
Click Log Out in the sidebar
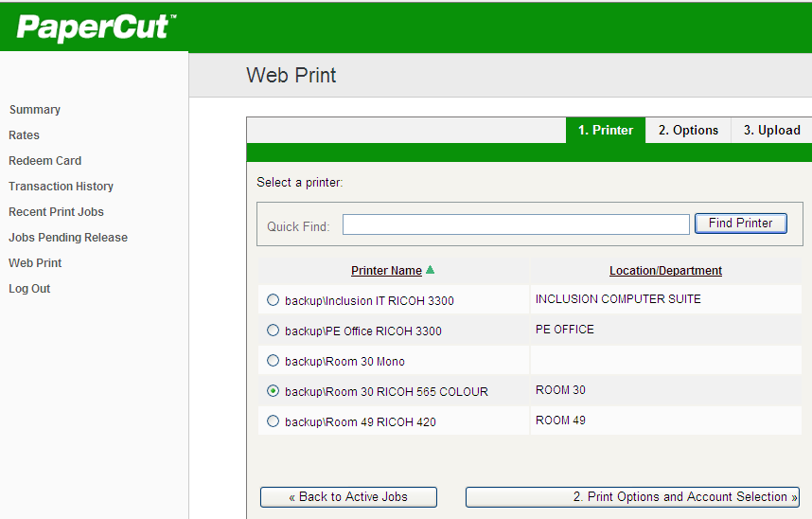tap(29, 289)
